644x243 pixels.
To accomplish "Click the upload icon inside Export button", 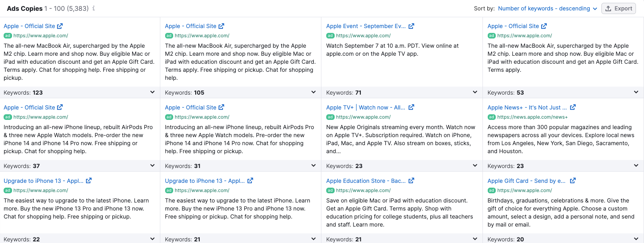I will pyautogui.click(x=609, y=8).
